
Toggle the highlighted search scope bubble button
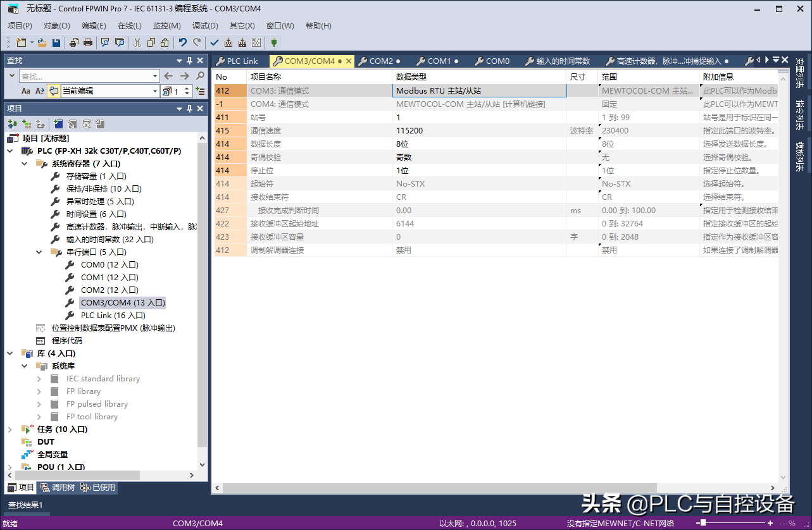point(54,91)
